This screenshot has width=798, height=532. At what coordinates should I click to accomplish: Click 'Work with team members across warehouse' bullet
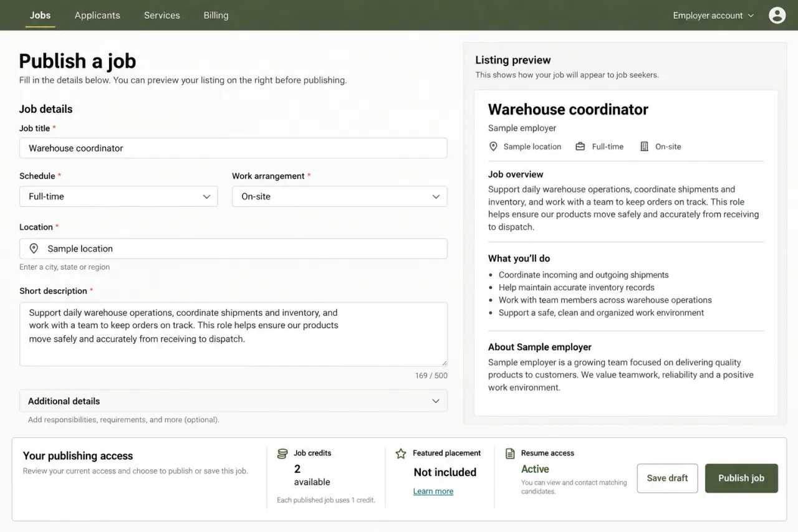[605, 300]
